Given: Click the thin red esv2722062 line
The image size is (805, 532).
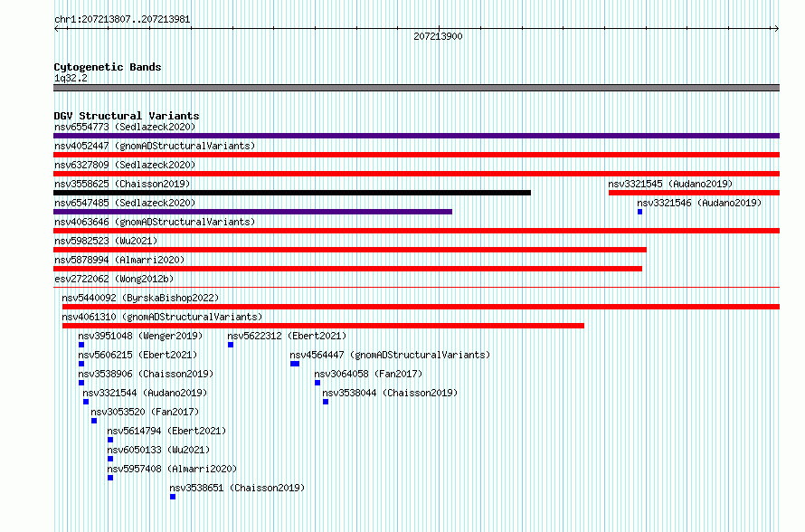Looking at the screenshot, I should tap(416, 288).
